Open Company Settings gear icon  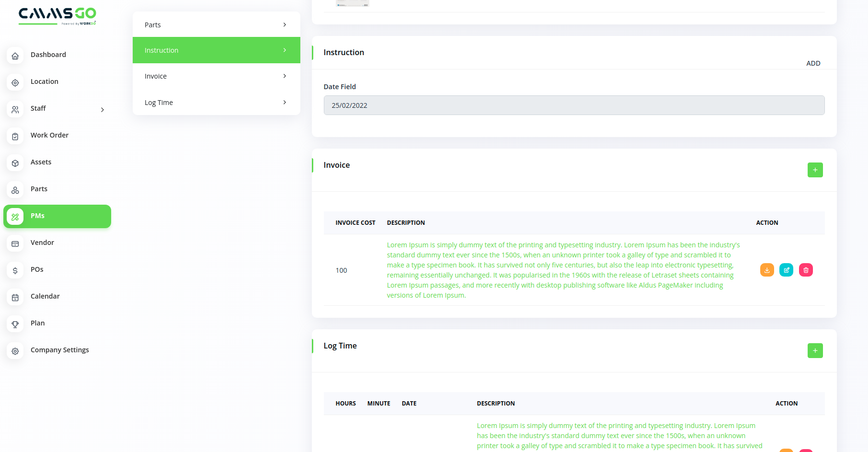point(15,351)
